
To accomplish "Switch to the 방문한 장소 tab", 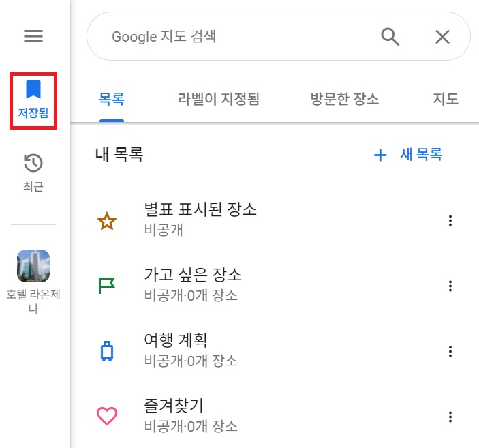I will [345, 99].
